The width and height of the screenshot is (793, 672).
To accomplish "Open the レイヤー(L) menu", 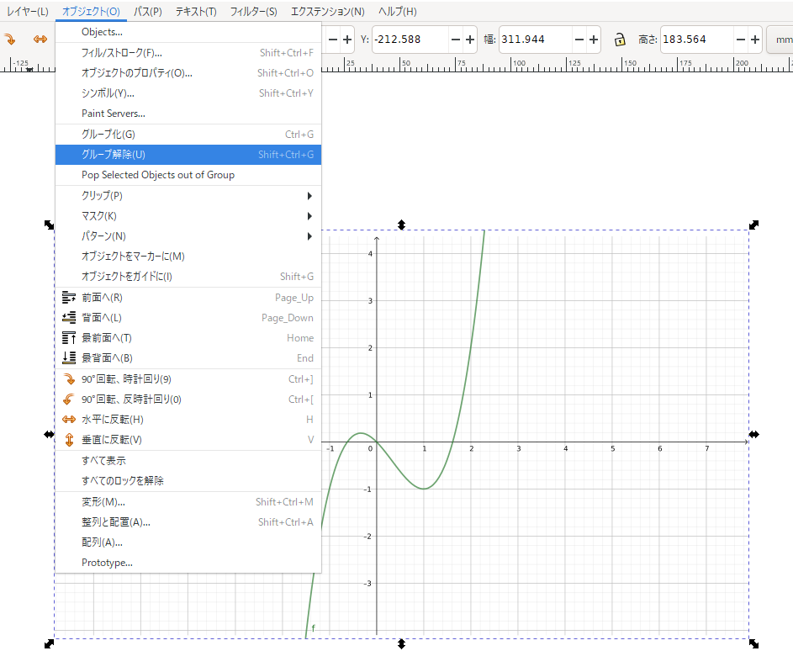I will click(x=28, y=12).
